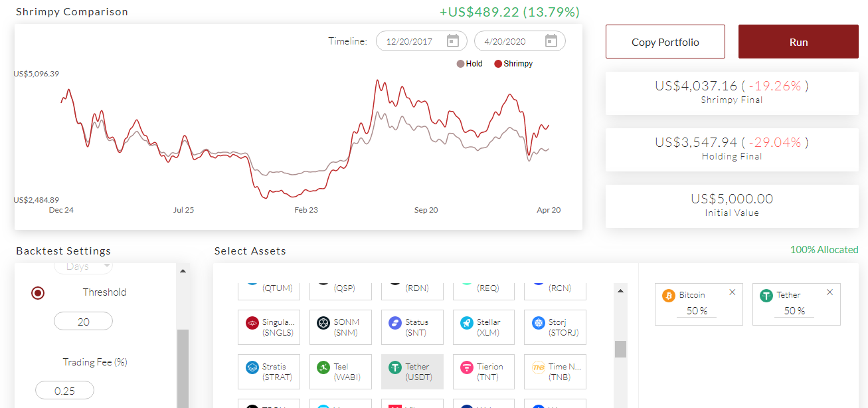Click the Feb 23 axis label
Image resolution: width=868 pixels, height=408 pixels.
pos(306,210)
